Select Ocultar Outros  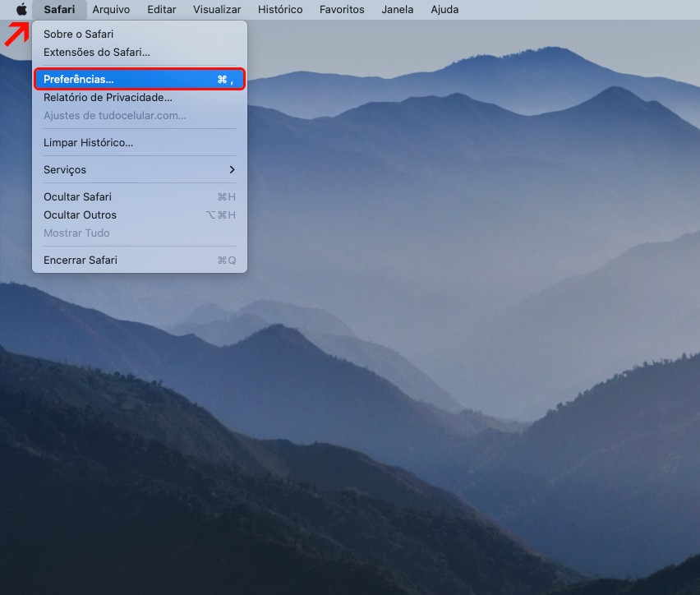pyautogui.click(x=80, y=214)
